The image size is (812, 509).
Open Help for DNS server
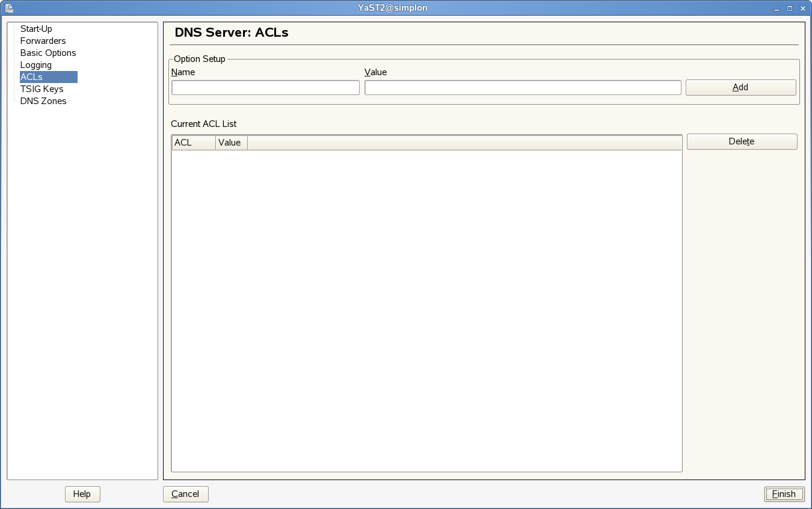(82, 494)
